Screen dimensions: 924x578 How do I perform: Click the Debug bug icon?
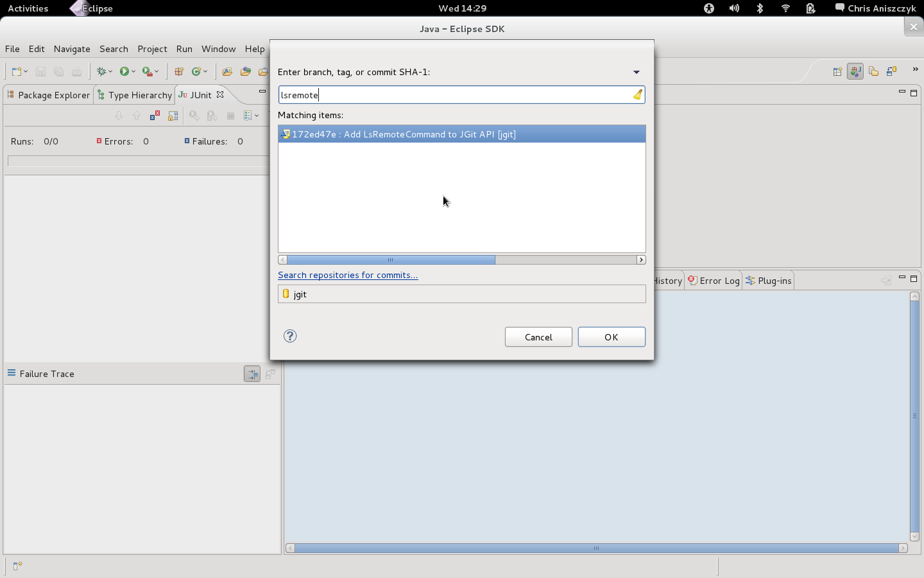pyautogui.click(x=101, y=71)
